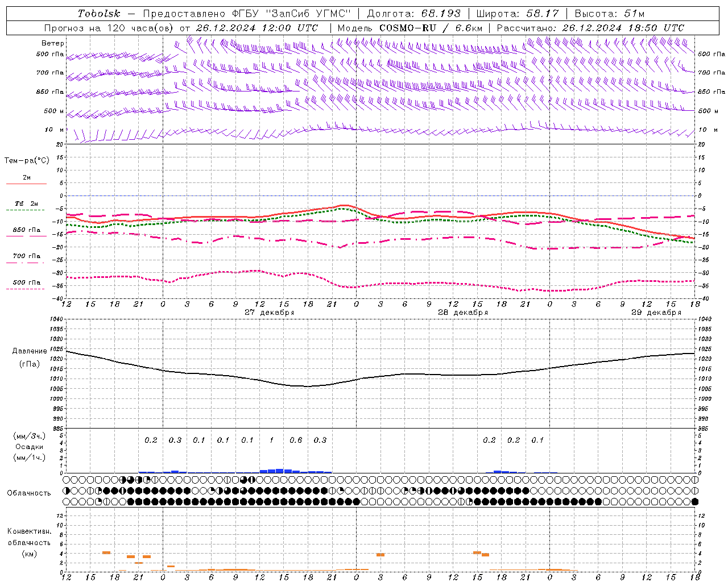Click the "(мм/1ч.)" precipitation unit label
Viewport: 728px width, 582px height.
[x=30, y=458]
